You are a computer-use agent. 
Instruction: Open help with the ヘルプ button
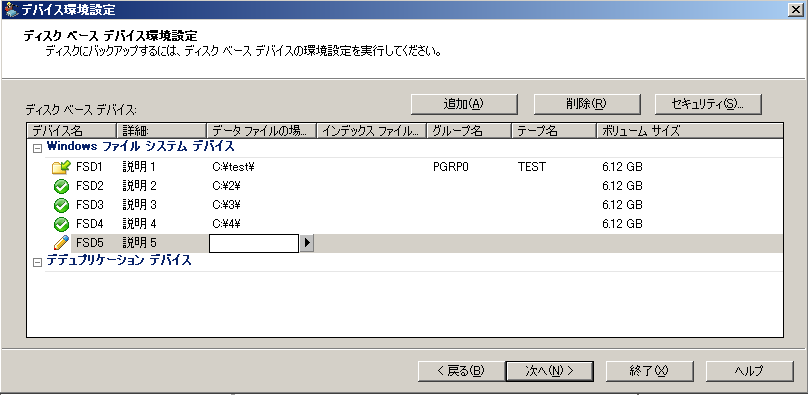[x=749, y=371]
